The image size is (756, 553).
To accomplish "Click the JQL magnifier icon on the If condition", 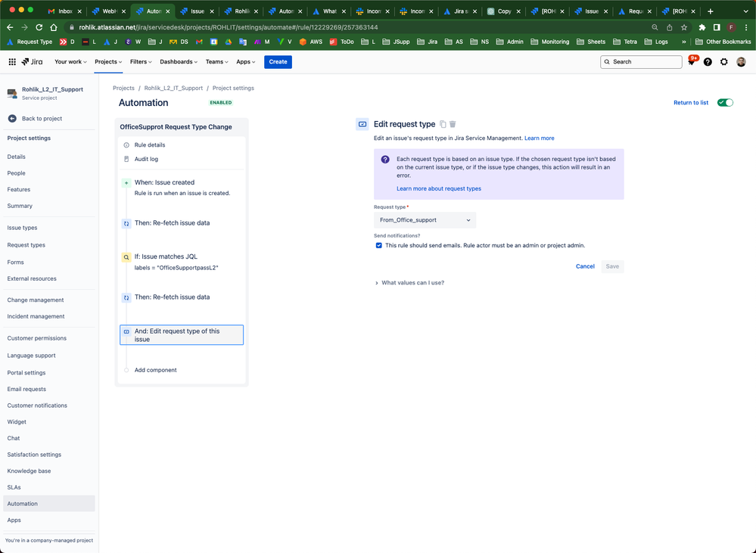I will [x=126, y=256].
